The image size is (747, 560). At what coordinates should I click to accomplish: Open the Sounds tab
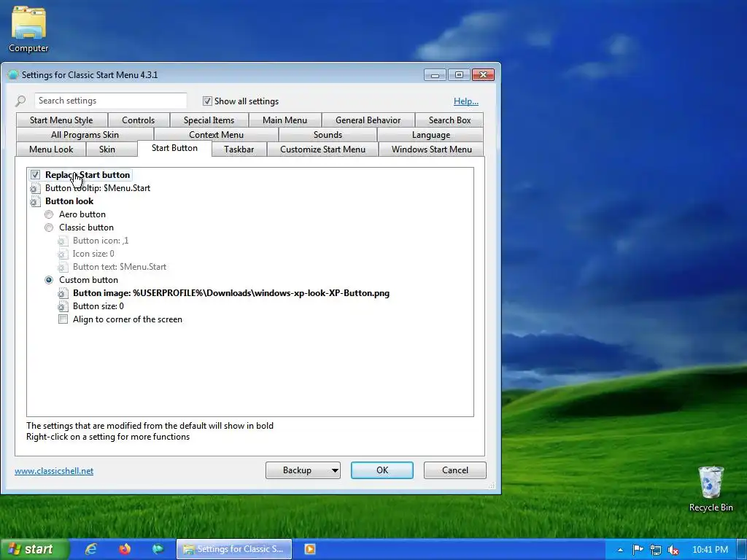point(328,135)
